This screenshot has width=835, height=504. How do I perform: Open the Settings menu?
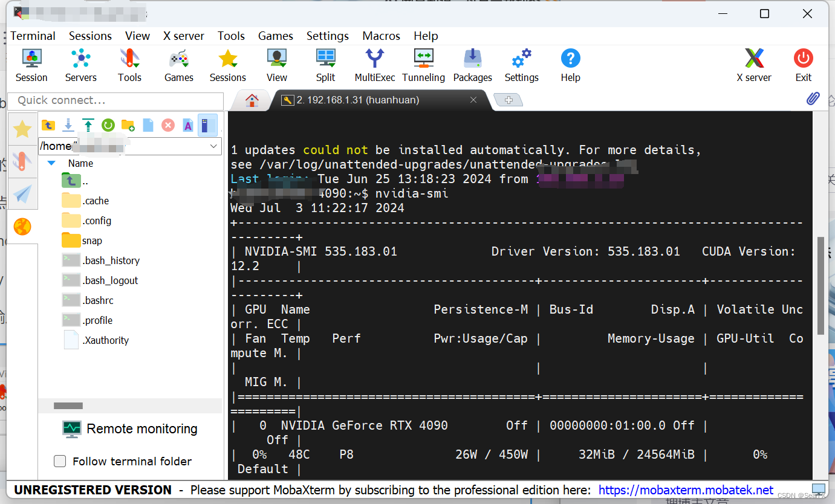[328, 36]
